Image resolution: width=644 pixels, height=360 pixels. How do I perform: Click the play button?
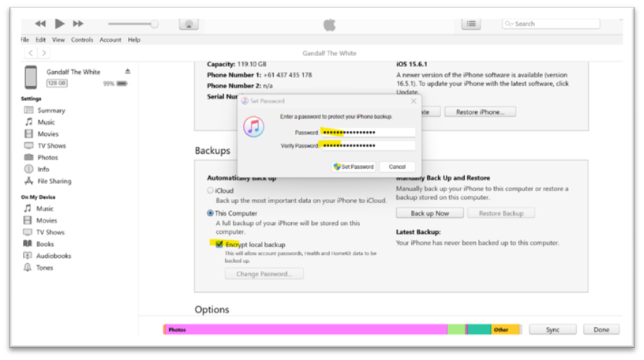59,24
